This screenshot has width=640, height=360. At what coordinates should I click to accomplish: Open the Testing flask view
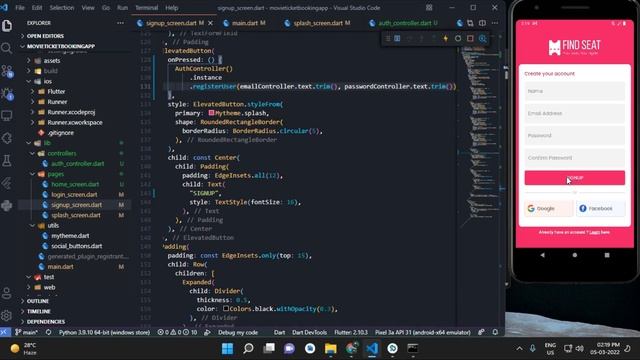[x=7, y=161]
